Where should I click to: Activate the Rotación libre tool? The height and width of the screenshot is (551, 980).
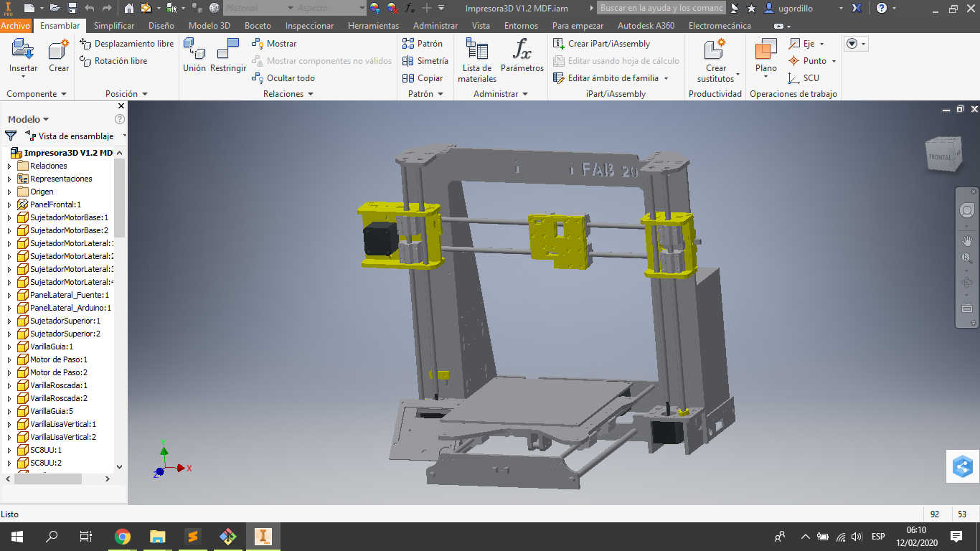coord(113,61)
